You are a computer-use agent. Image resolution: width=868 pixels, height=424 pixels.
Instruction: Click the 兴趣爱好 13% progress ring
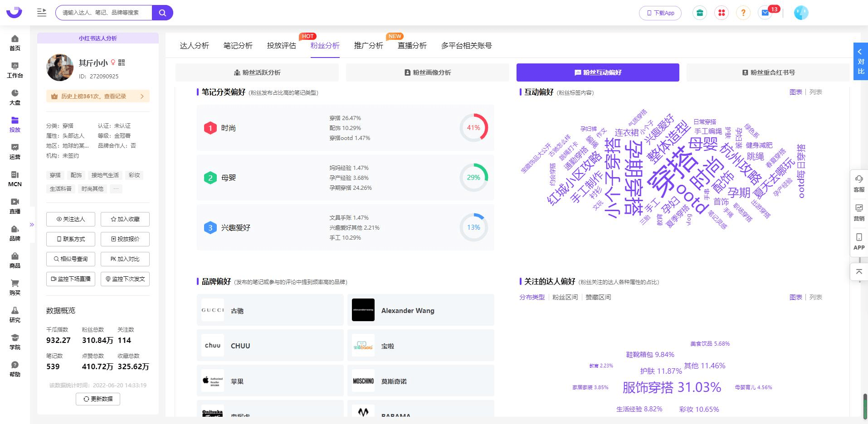click(473, 227)
